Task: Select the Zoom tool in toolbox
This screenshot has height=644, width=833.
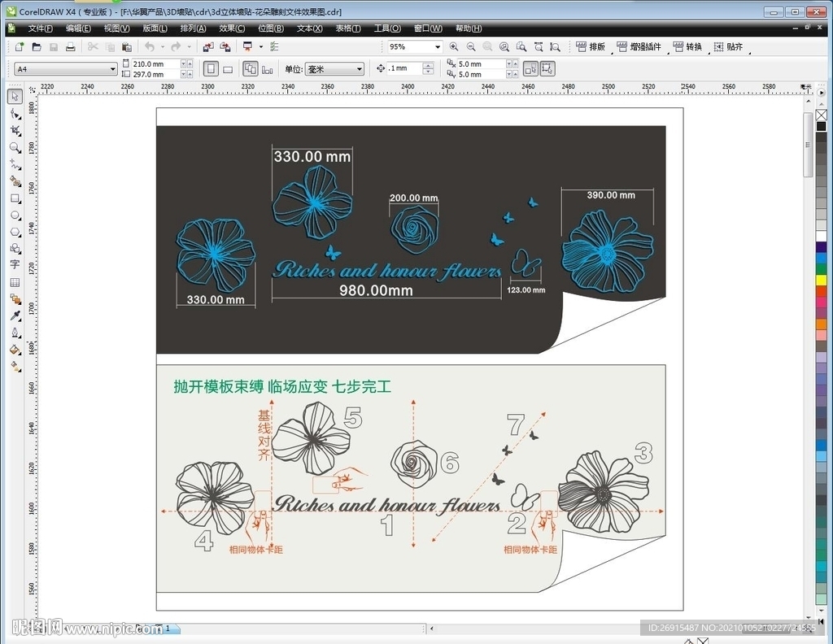Action: 15,147
